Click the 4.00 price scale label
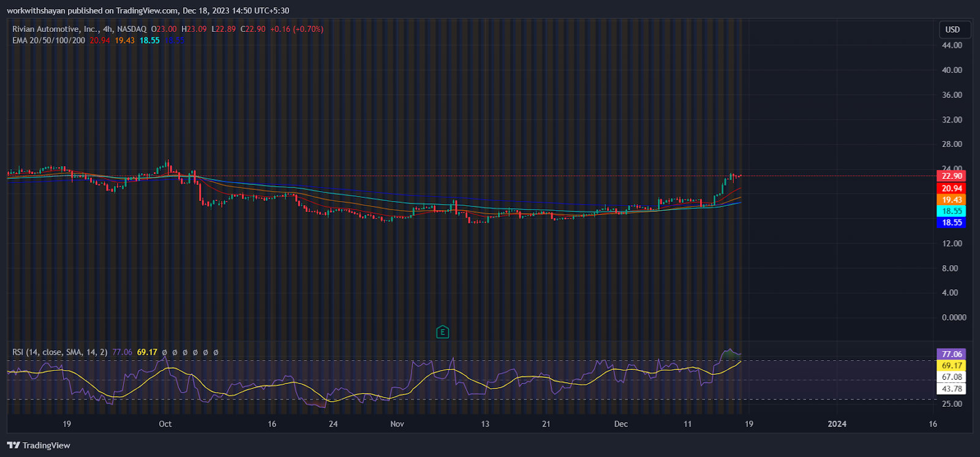 pyautogui.click(x=950, y=293)
